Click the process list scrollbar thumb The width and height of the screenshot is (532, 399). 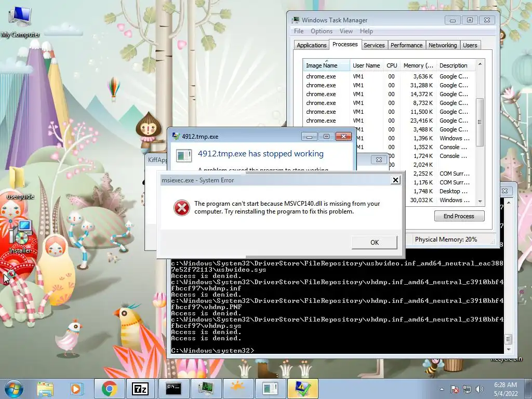480,122
